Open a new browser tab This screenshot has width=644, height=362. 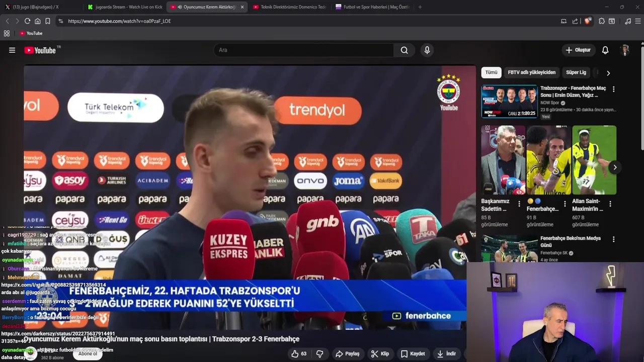(x=420, y=7)
